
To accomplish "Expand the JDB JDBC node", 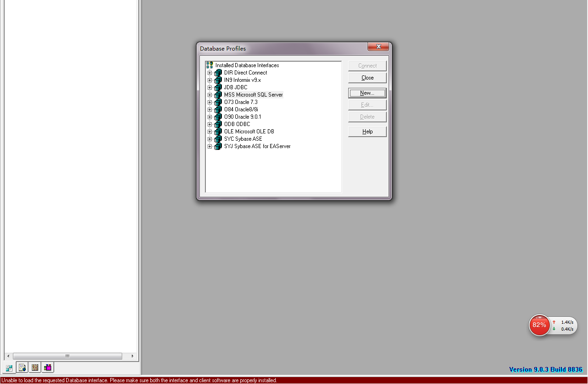I will [209, 87].
